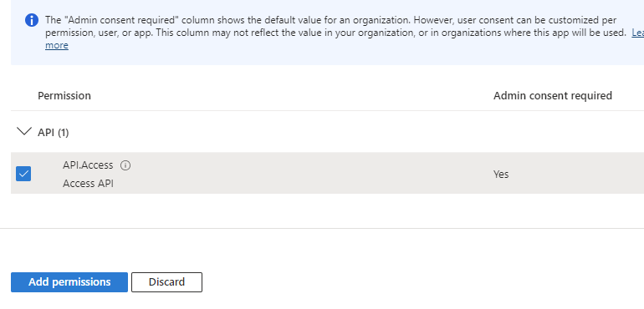Click the first line of the info banner text
Viewport: 644px width, 309px height.
330,20
